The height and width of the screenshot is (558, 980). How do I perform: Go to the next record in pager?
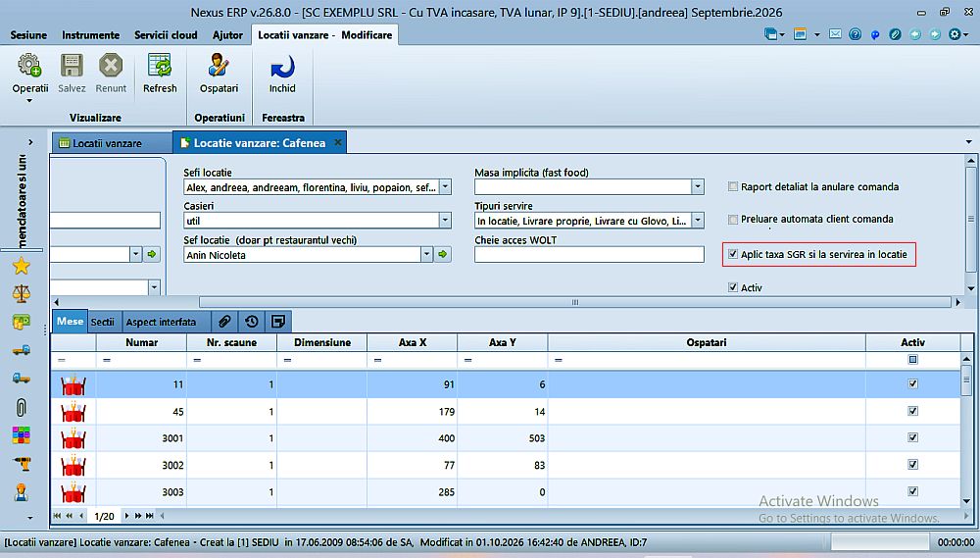(126, 516)
